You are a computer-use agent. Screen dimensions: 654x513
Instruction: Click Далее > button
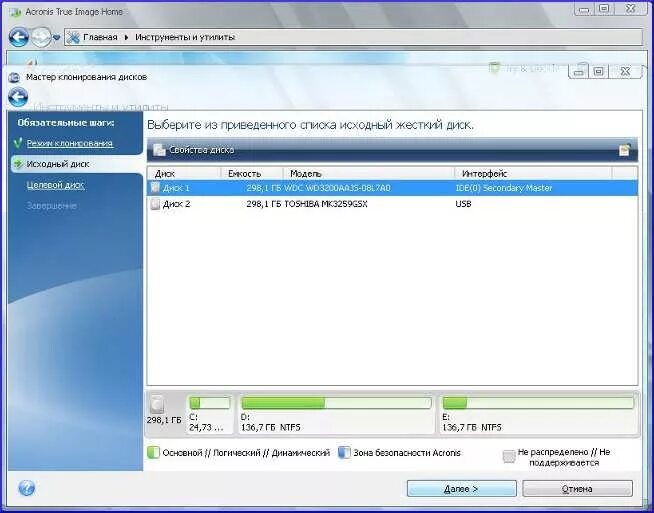462,489
